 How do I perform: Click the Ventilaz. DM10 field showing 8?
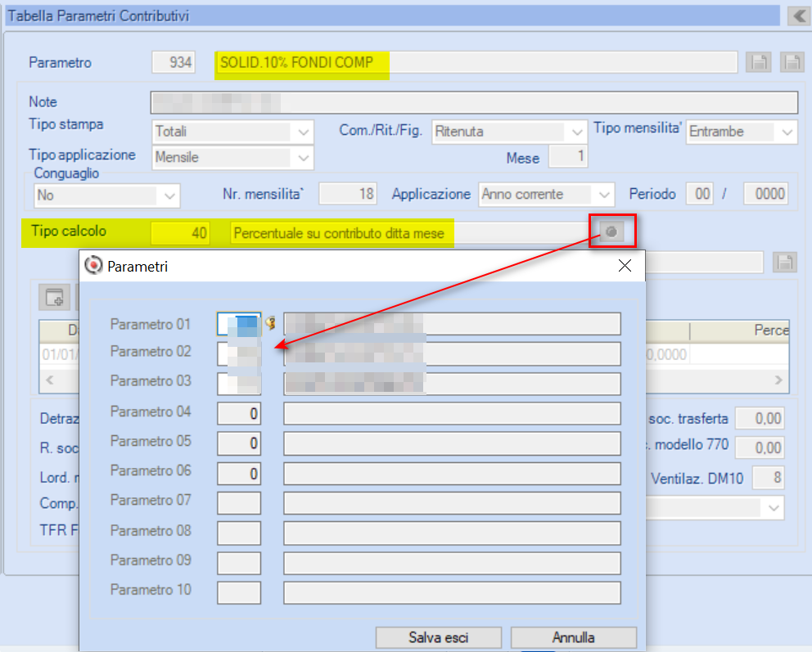tap(768, 478)
